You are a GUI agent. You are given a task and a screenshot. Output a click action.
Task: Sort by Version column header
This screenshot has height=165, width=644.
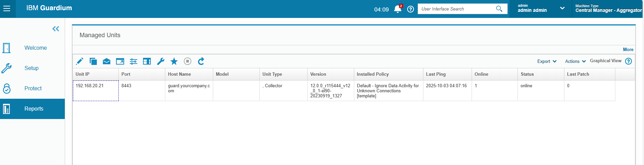pos(331,74)
